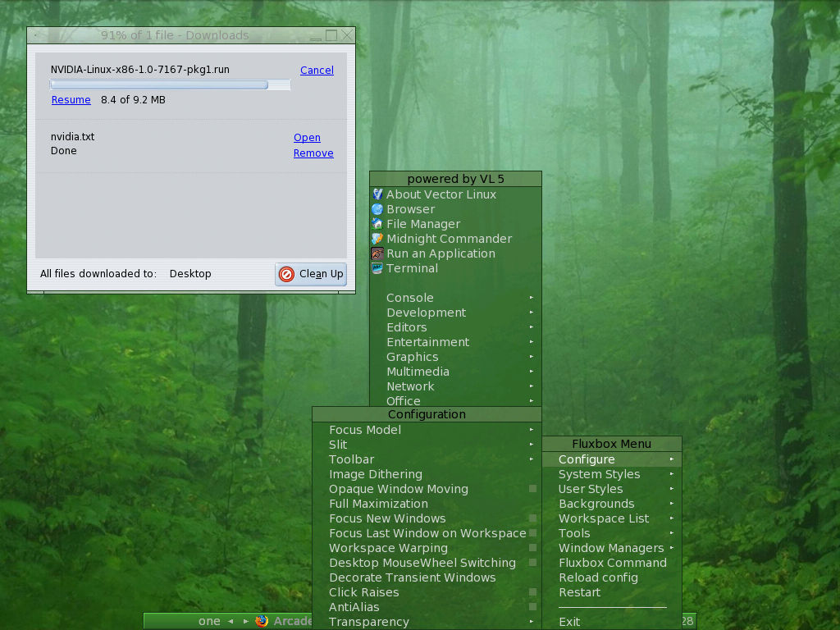
Task: Open Terminal via its monitor icon
Action: pyautogui.click(x=377, y=268)
